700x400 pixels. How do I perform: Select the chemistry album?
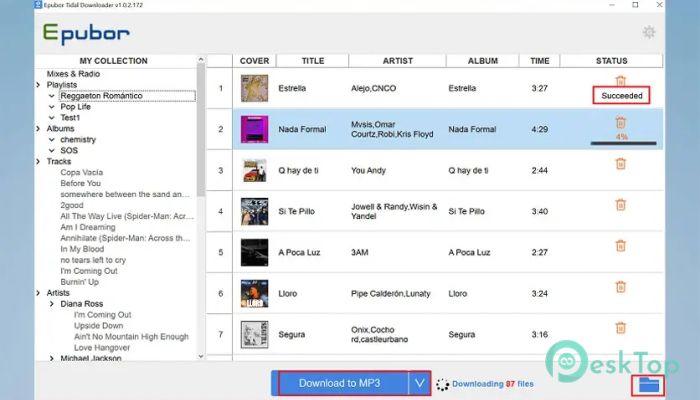78,139
